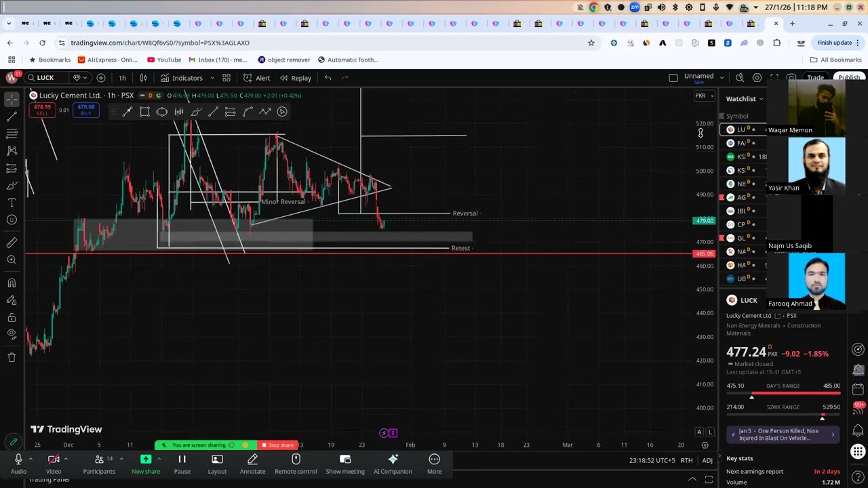The height and width of the screenshot is (488, 868).
Task: Select curve tool in floating favorites toolbar
Action: (248, 112)
